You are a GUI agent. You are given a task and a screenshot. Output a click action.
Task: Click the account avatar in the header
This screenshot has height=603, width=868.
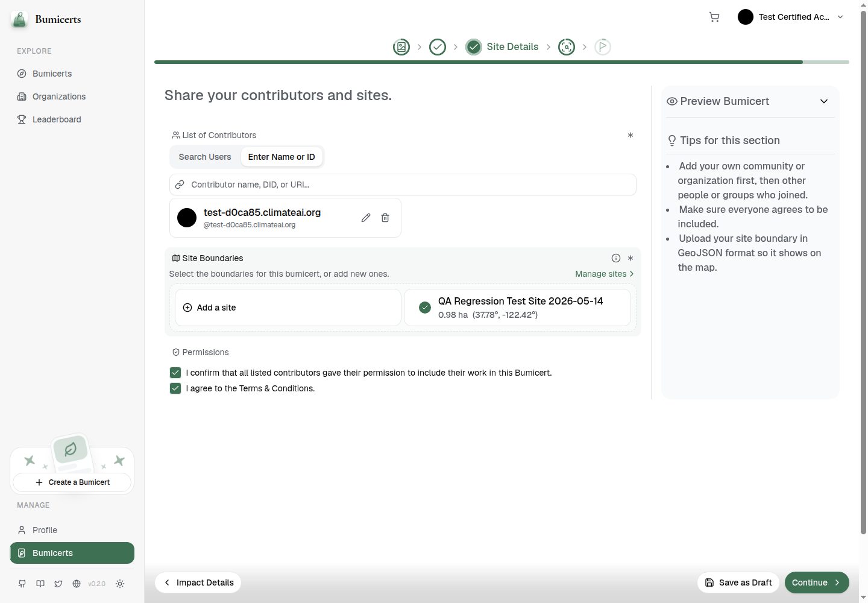(x=746, y=17)
